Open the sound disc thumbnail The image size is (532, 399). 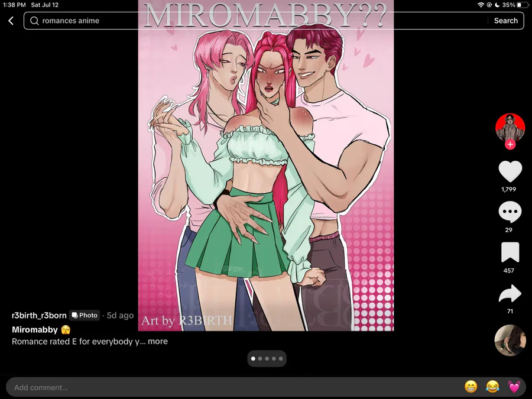510,340
